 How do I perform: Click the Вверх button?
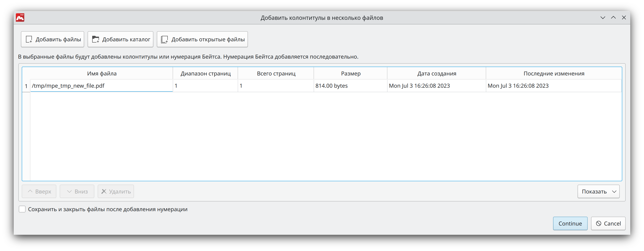coord(39,192)
